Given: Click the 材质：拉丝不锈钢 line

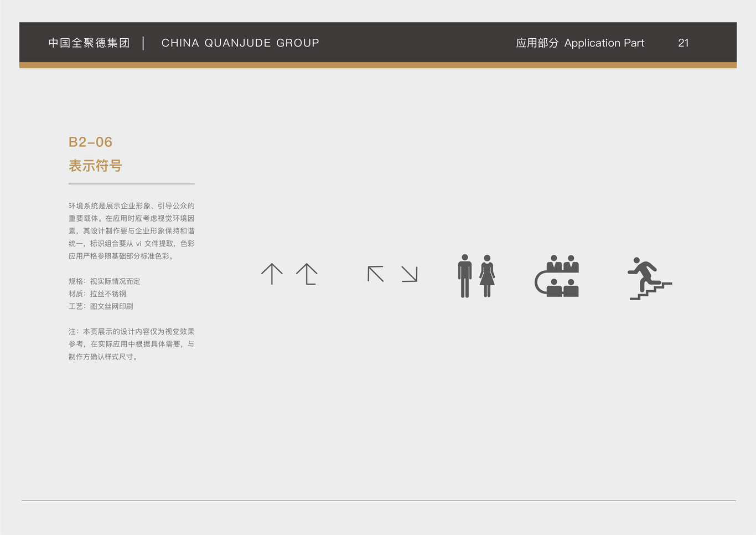Looking at the screenshot, I should pyautogui.click(x=97, y=294).
